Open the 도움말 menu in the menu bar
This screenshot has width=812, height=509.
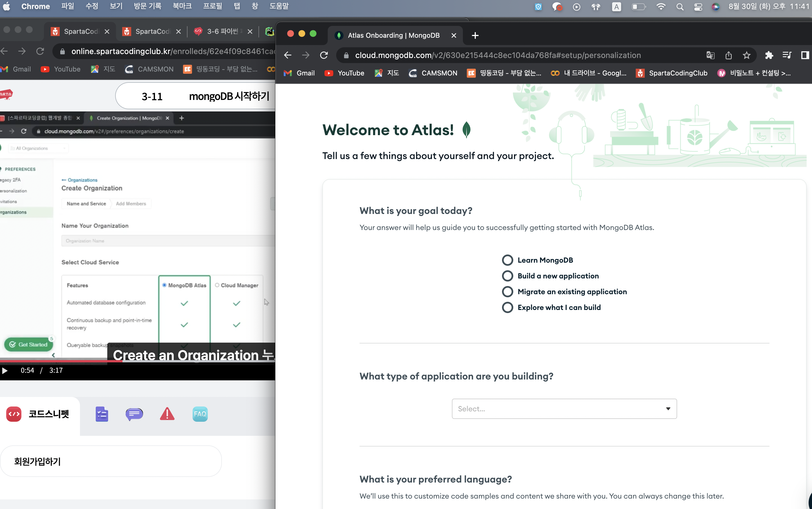click(x=279, y=6)
